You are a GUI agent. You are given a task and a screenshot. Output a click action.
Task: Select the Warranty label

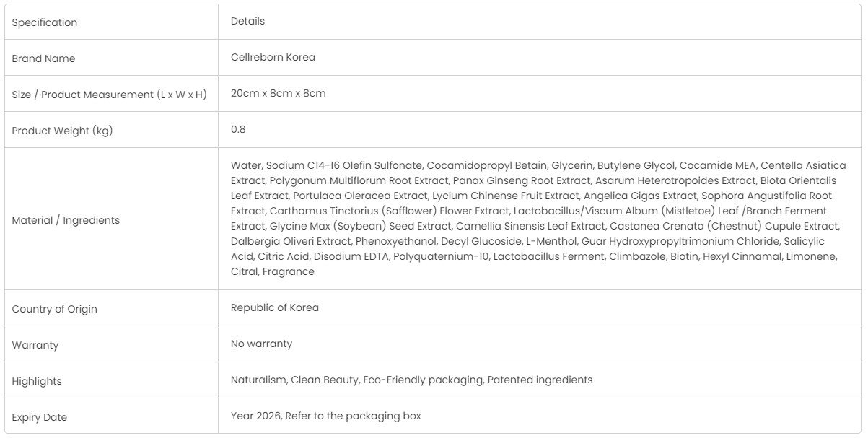pyautogui.click(x=35, y=345)
